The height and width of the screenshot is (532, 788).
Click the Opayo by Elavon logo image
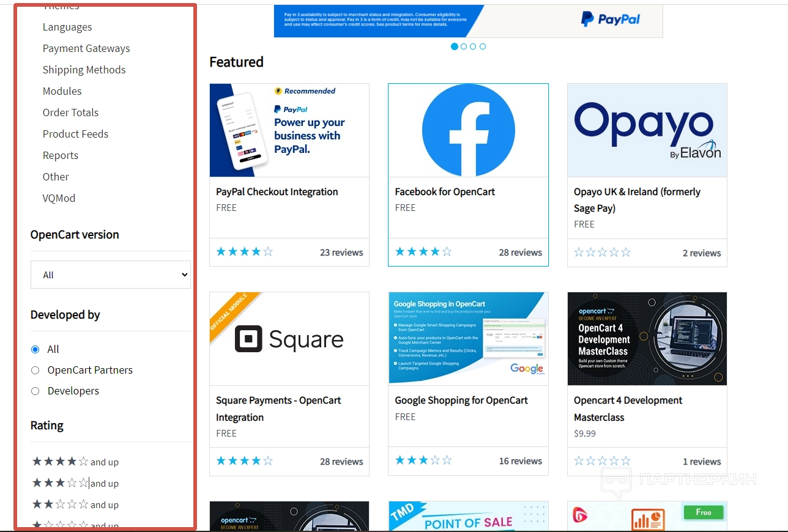tap(647, 130)
